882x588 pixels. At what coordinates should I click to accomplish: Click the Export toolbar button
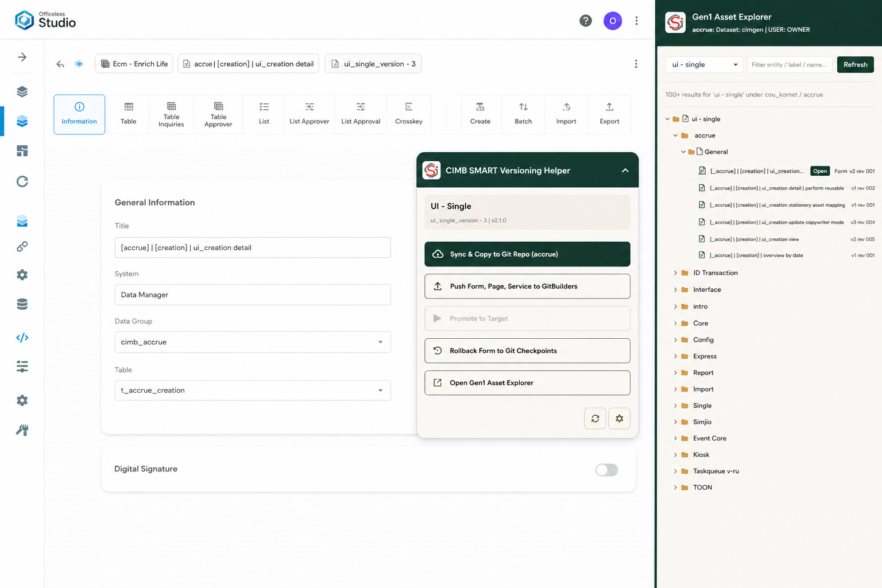click(609, 114)
